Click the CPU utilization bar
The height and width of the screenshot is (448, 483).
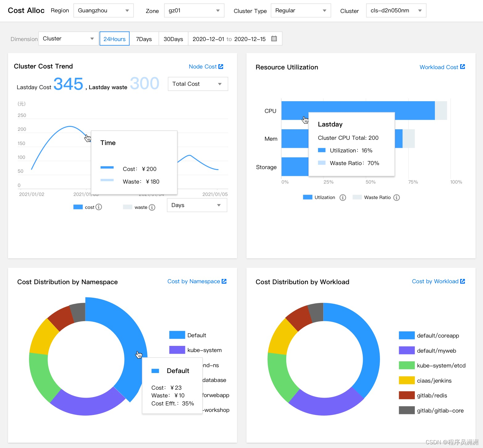(x=358, y=106)
